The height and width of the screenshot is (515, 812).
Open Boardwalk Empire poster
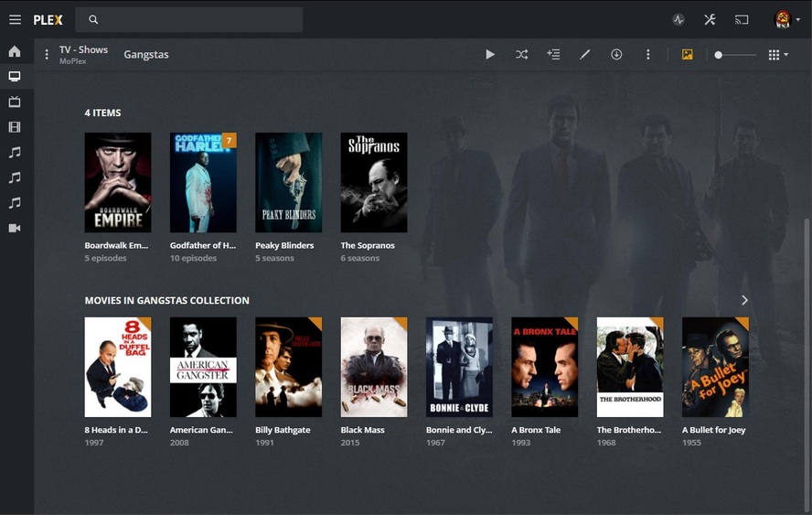click(x=118, y=182)
